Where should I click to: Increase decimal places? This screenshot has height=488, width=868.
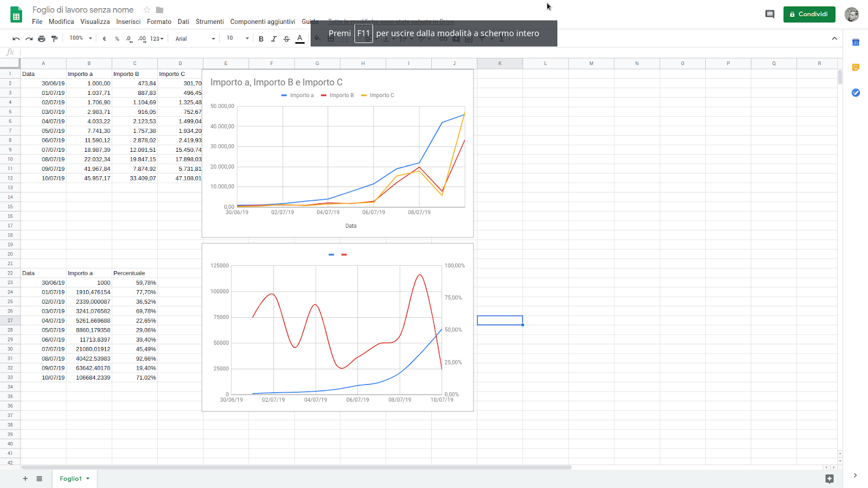[x=142, y=38]
